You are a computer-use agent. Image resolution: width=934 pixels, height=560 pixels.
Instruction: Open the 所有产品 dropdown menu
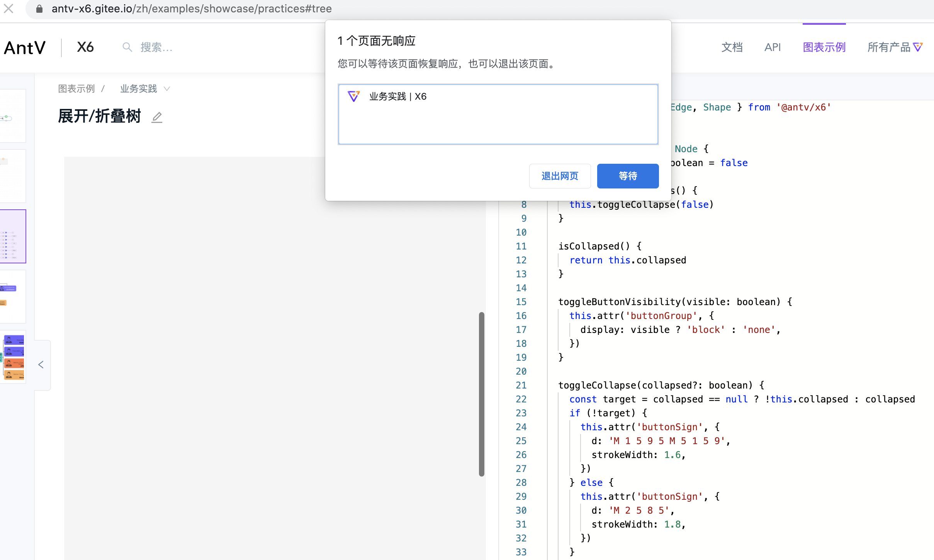tap(889, 47)
